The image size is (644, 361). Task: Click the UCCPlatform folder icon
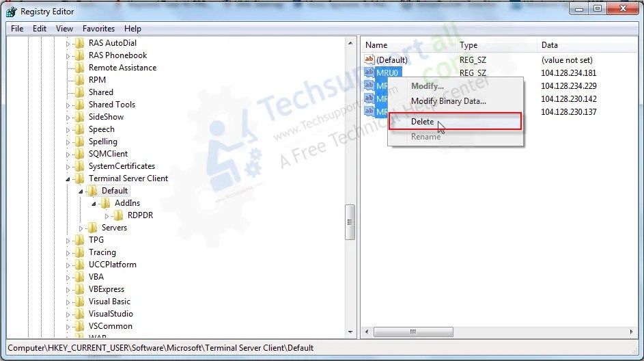coord(80,265)
